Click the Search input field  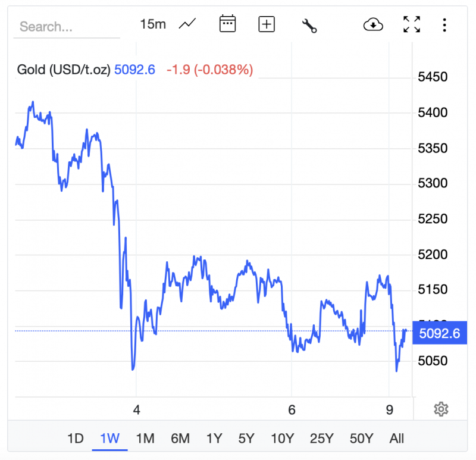click(67, 27)
